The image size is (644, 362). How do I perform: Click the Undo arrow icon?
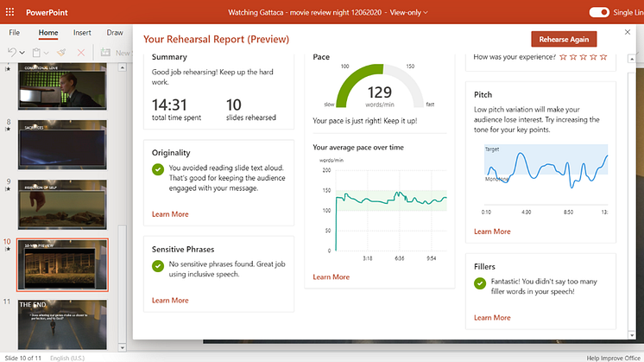tap(11, 53)
